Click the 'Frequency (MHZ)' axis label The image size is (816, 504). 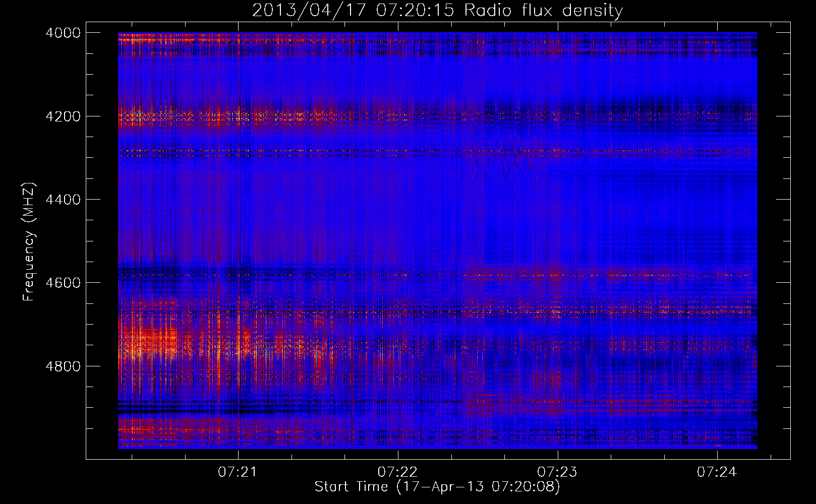[x=29, y=242]
